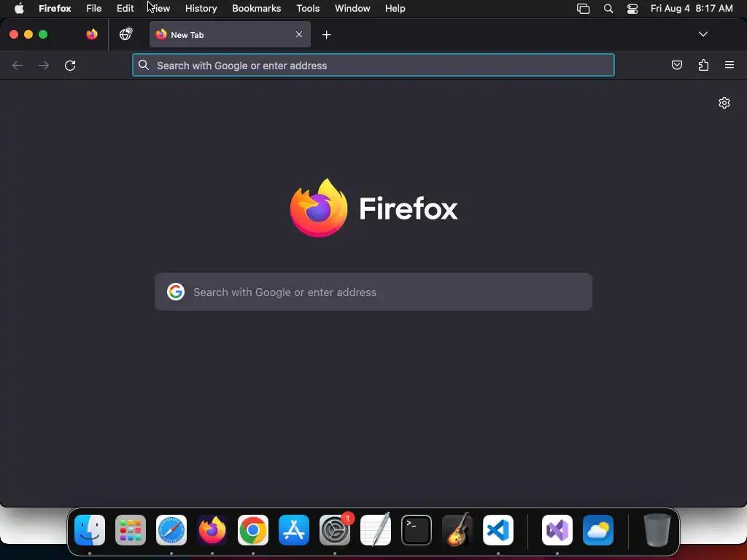
Task: Open the File menu
Action: point(94,9)
